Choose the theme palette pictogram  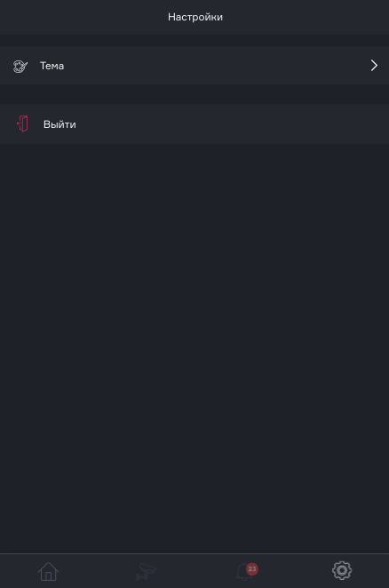click(20, 67)
